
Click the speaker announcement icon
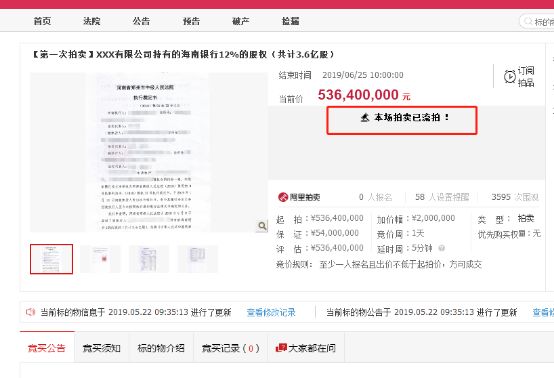coord(31,312)
